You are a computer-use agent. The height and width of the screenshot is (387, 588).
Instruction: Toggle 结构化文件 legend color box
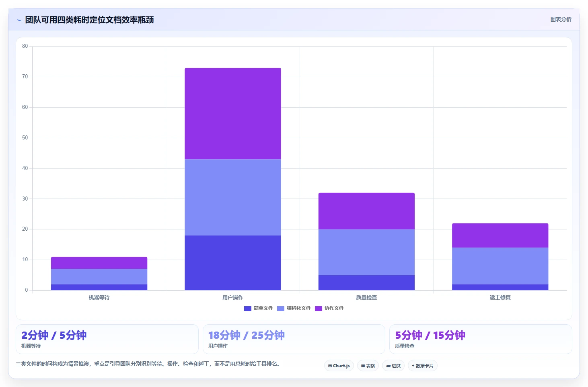click(x=281, y=308)
